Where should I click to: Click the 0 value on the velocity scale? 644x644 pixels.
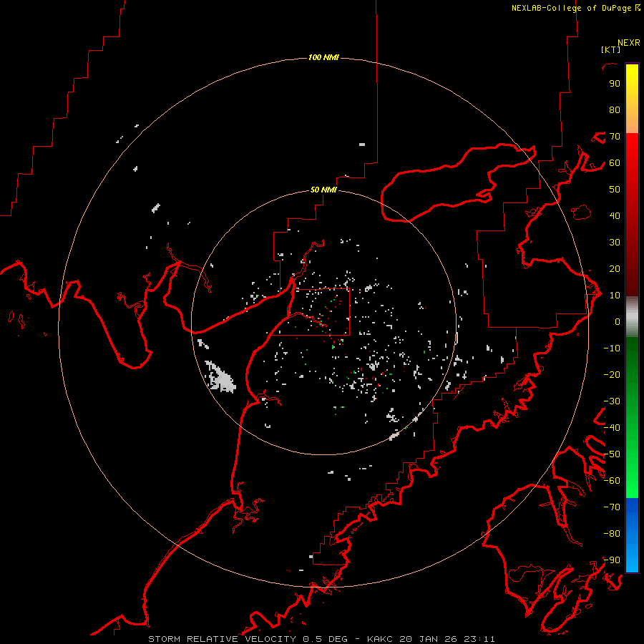point(618,322)
